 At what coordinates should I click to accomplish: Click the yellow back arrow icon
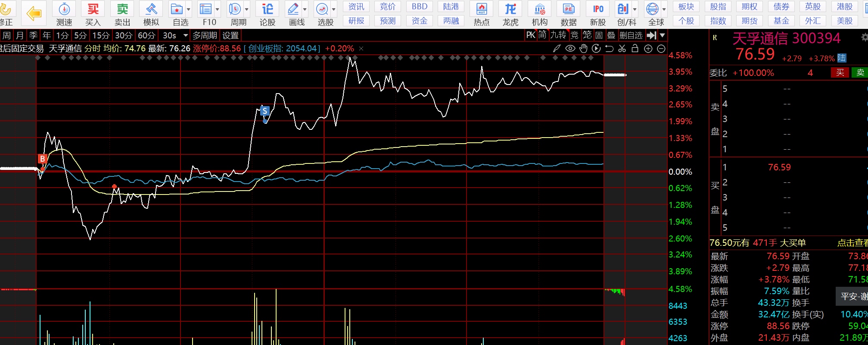pyautogui.click(x=34, y=13)
